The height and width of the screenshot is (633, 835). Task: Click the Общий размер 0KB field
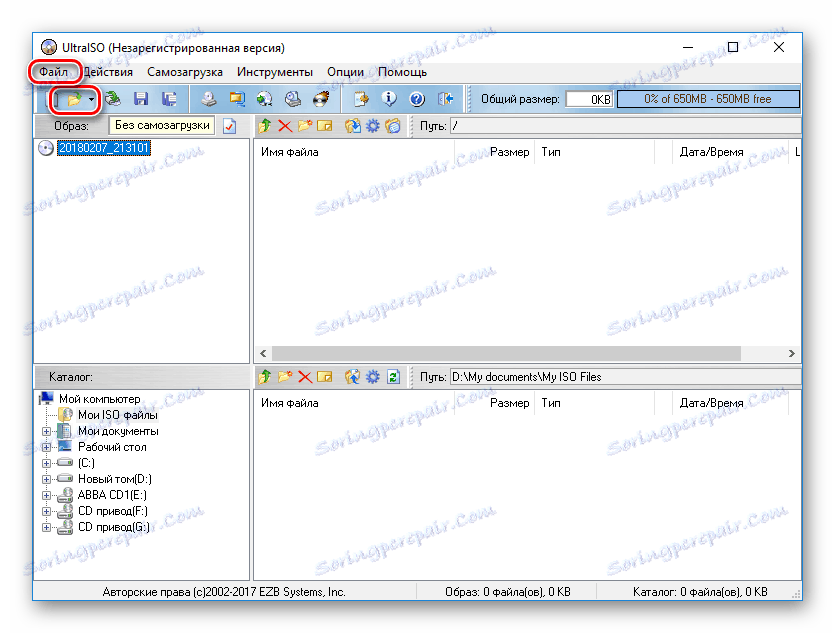pyautogui.click(x=589, y=99)
